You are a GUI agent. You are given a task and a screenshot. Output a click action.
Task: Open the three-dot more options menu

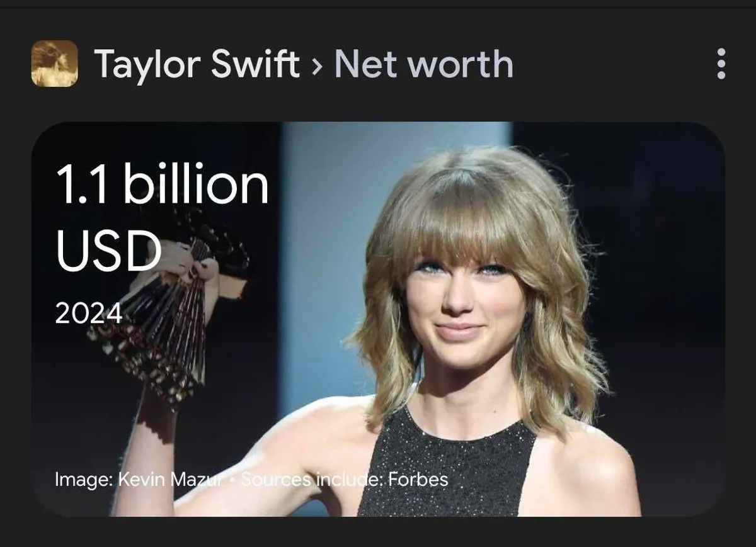click(721, 64)
